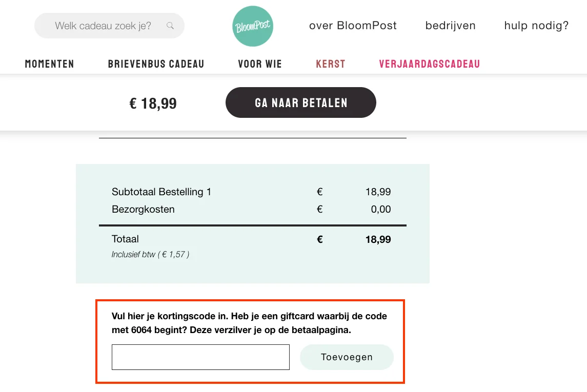
Task: Click the GA NAAR BETALEN button
Action: (300, 102)
